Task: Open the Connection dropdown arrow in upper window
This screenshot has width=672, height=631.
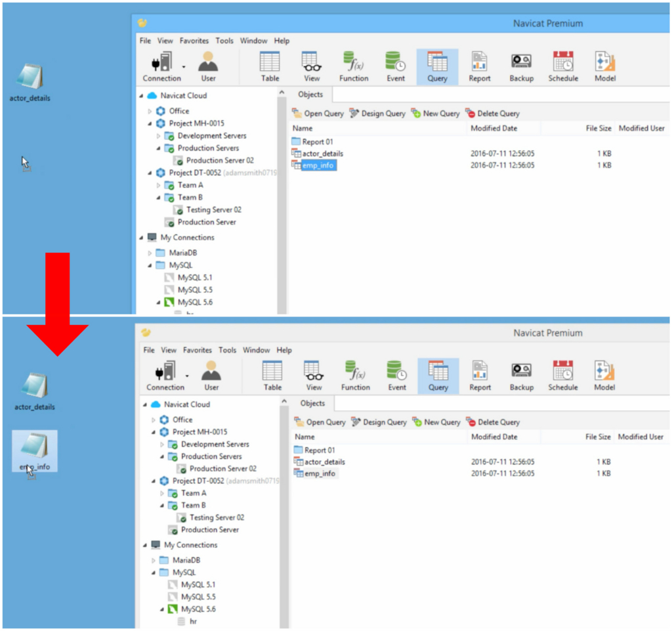Action: [x=184, y=67]
